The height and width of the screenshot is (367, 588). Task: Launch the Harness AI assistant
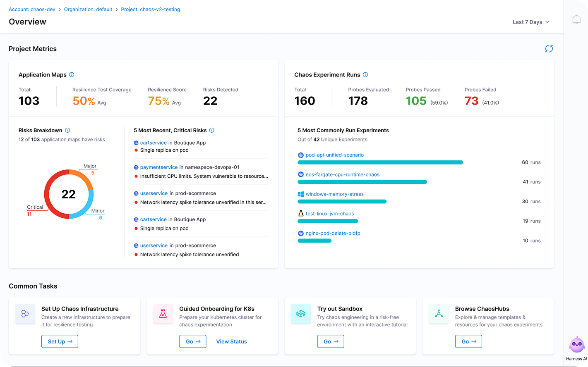point(577,345)
